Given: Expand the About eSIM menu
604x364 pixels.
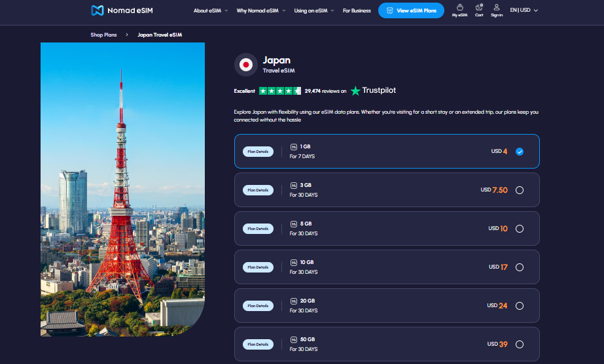Looking at the screenshot, I should 211,10.
